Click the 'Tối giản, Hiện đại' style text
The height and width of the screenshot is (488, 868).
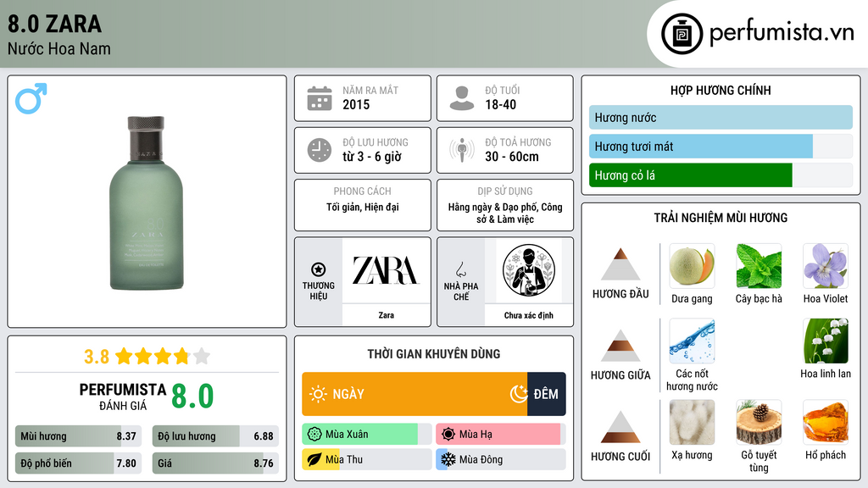click(363, 207)
